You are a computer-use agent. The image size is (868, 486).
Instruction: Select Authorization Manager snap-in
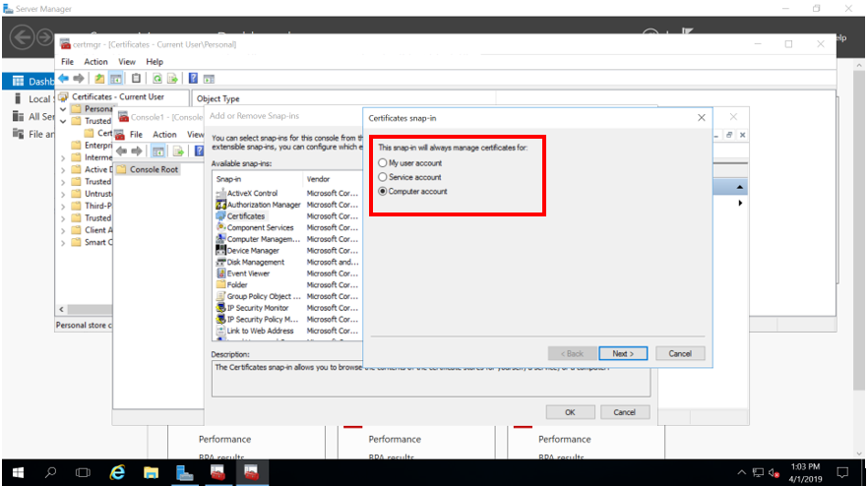pyautogui.click(x=259, y=205)
